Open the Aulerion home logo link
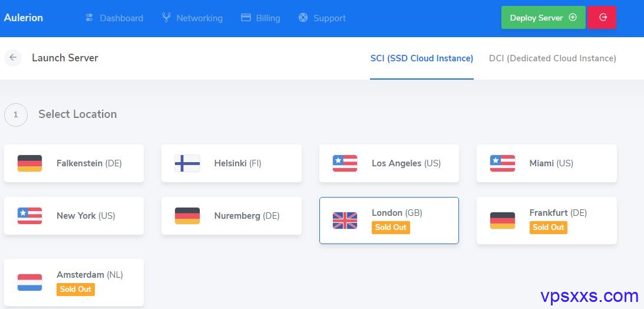 coord(24,18)
